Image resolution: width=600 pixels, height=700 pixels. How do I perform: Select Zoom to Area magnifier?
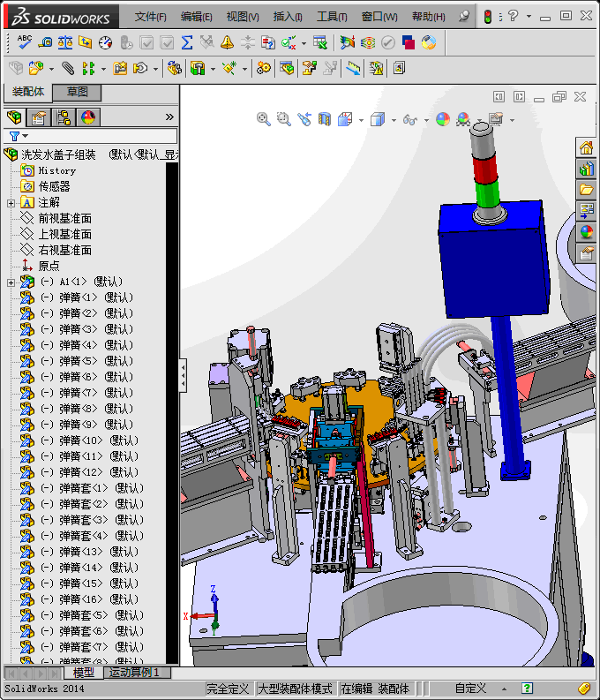click(284, 119)
